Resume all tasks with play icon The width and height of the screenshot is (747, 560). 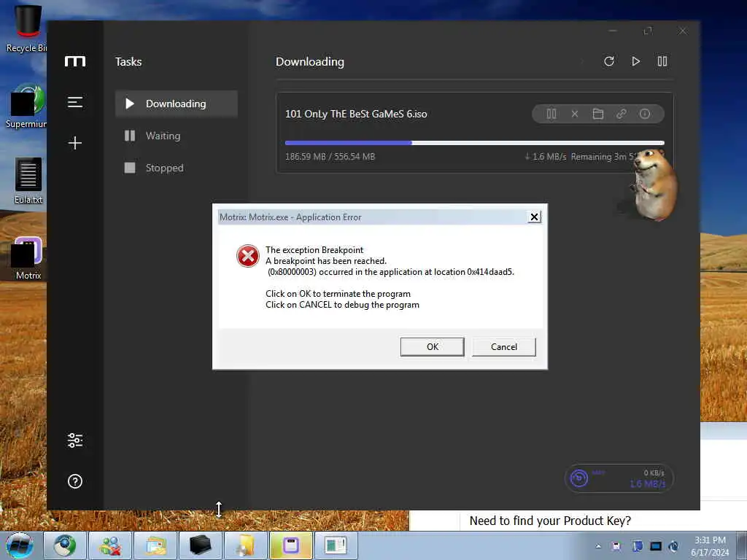[635, 61]
